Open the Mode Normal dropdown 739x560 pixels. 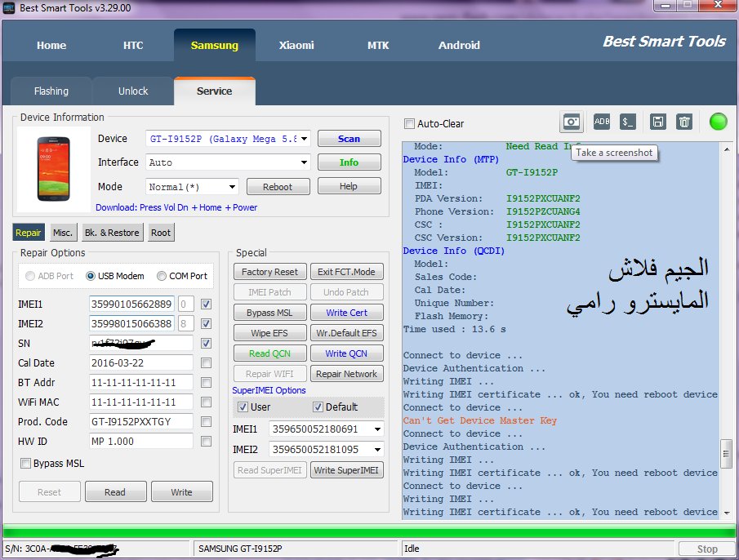(x=233, y=187)
